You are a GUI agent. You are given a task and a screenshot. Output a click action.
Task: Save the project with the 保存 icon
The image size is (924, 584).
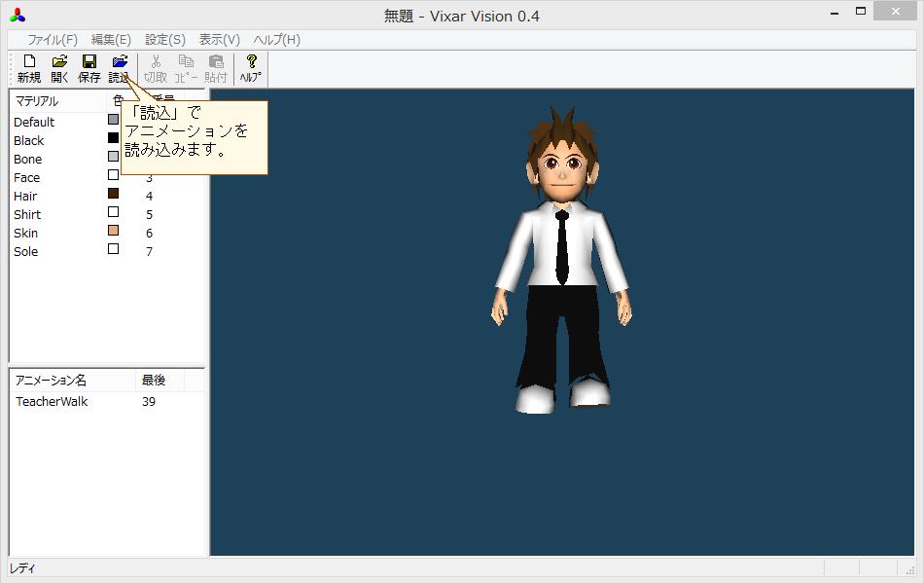(x=89, y=67)
